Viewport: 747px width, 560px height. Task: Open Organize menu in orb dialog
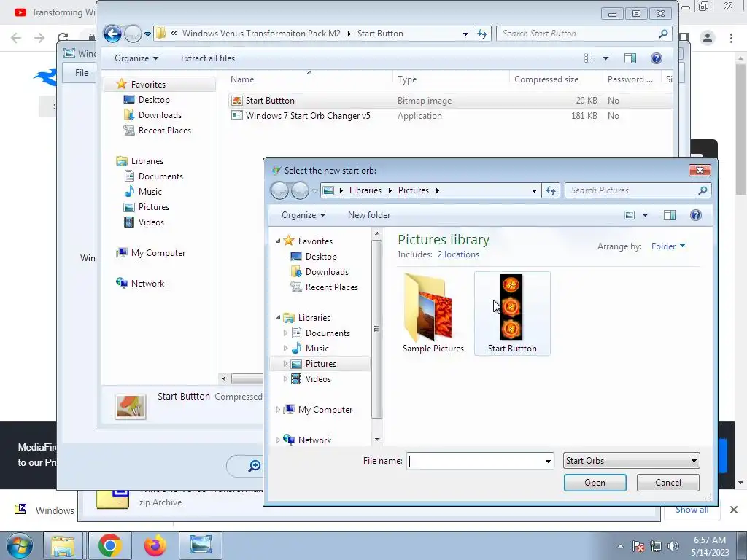click(x=303, y=215)
